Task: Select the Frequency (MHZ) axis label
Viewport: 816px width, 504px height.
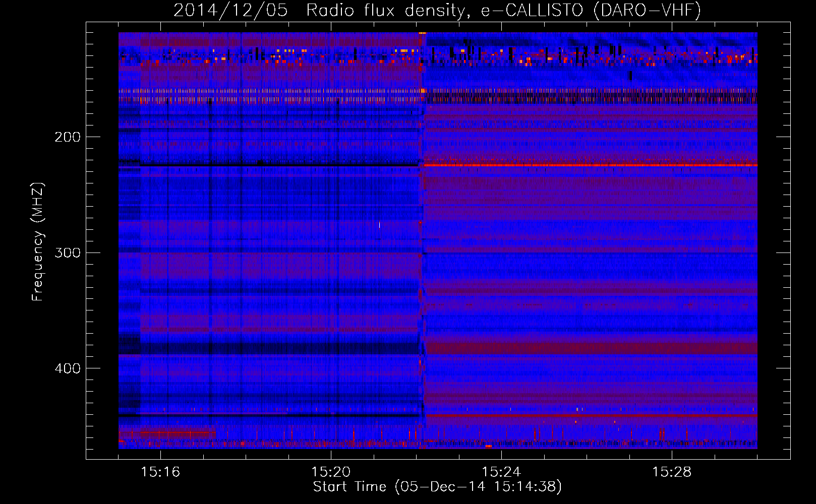Action: click(38, 242)
